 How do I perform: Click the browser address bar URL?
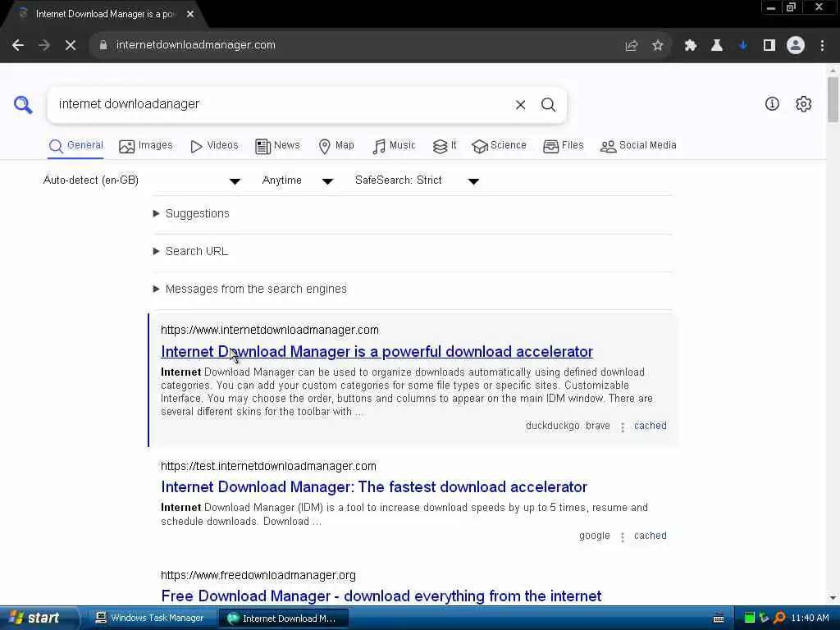[195, 46]
